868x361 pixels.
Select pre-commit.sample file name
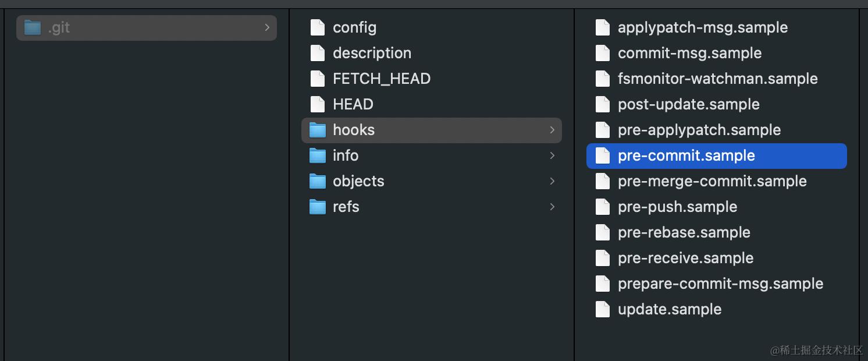(x=686, y=155)
